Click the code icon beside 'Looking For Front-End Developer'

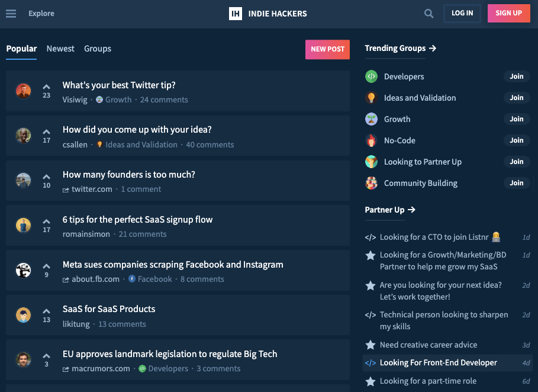coord(371,363)
